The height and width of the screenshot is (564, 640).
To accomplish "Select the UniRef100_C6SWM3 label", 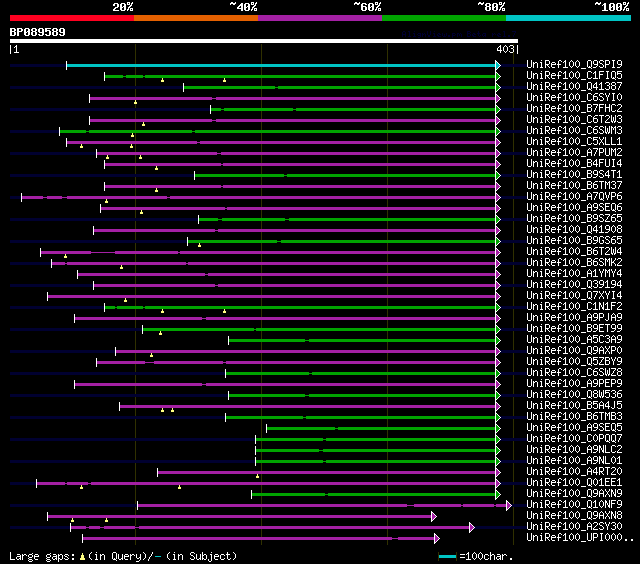I will (574, 130).
